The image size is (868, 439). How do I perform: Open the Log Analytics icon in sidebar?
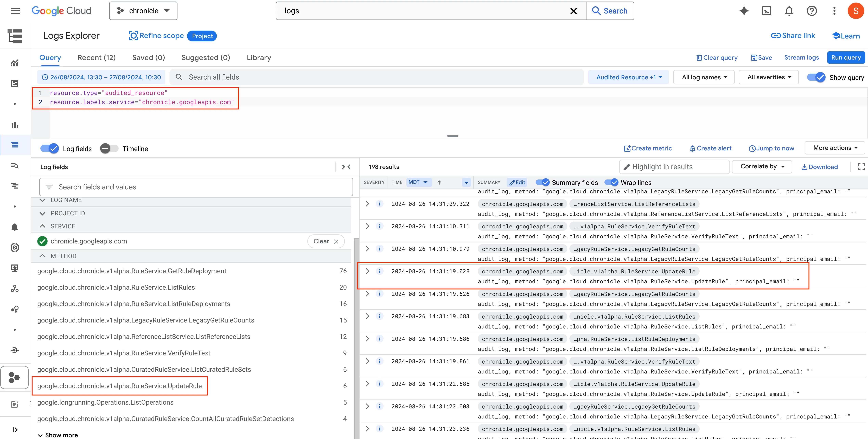15,165
